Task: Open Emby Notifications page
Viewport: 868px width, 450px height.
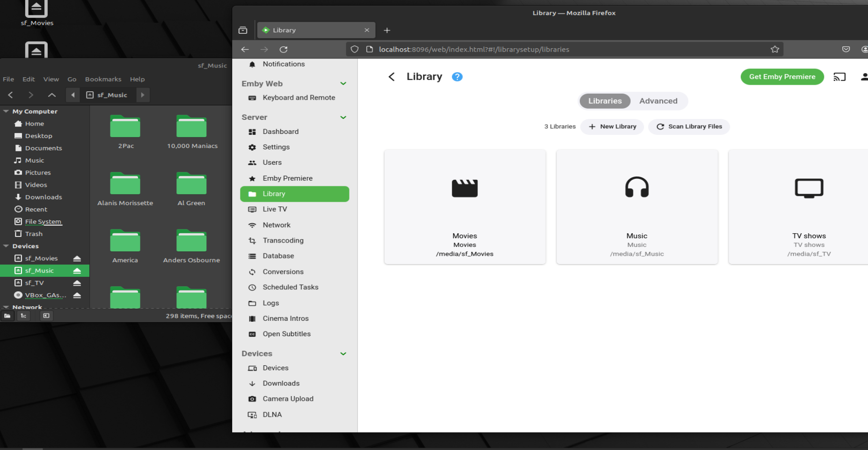Action: pos(294,64)
